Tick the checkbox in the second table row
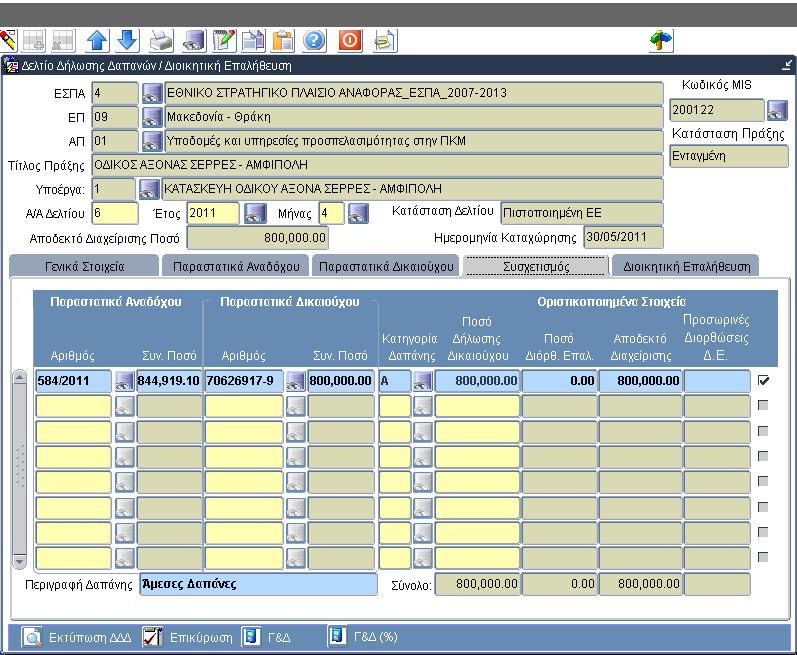797x655 pixels. [762, 405]
